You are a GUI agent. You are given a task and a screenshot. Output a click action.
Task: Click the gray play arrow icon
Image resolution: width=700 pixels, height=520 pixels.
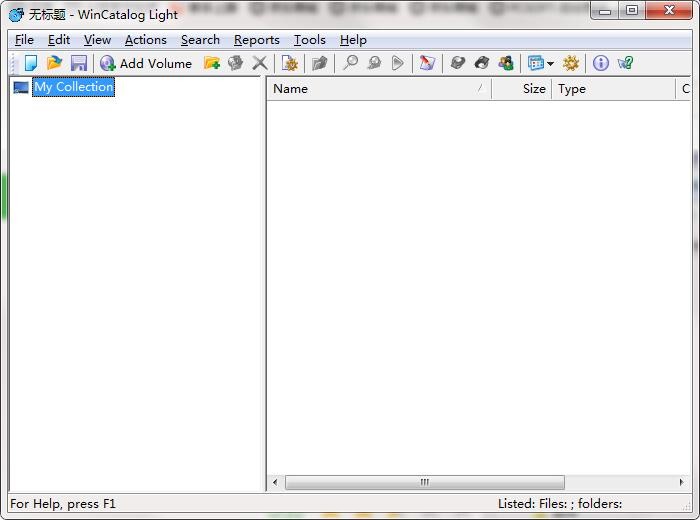tap(397, 63)
